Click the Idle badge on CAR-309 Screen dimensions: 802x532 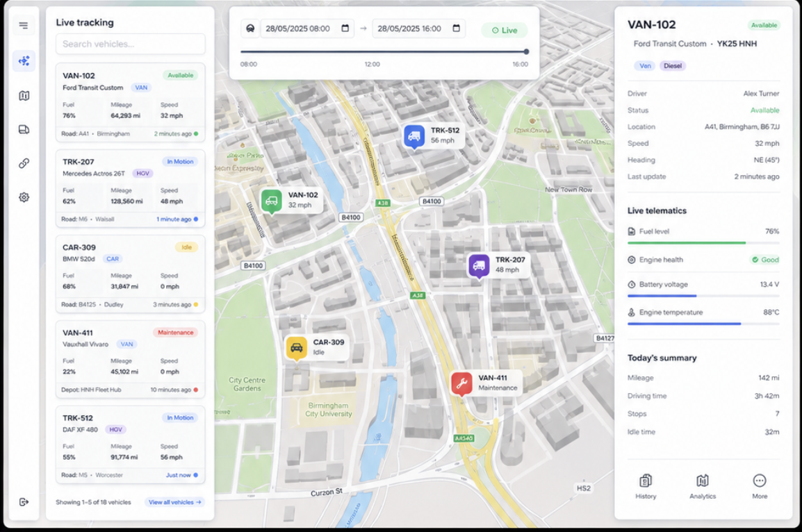[x=187, y=247]
